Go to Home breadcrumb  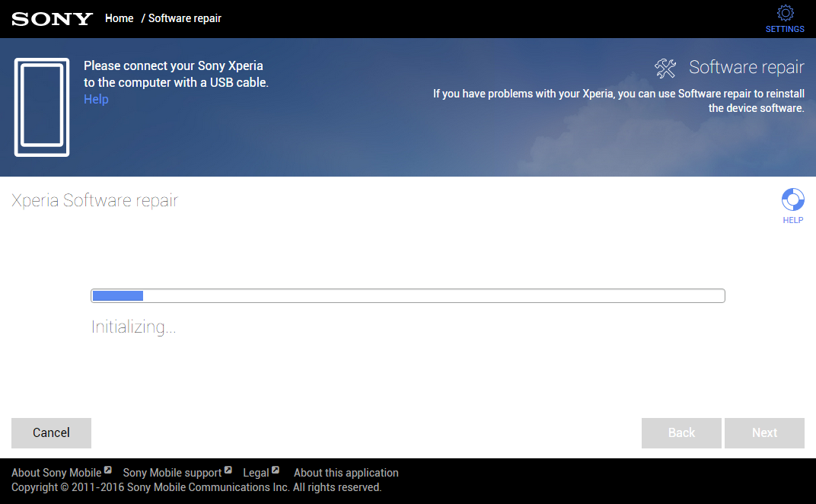120,18
